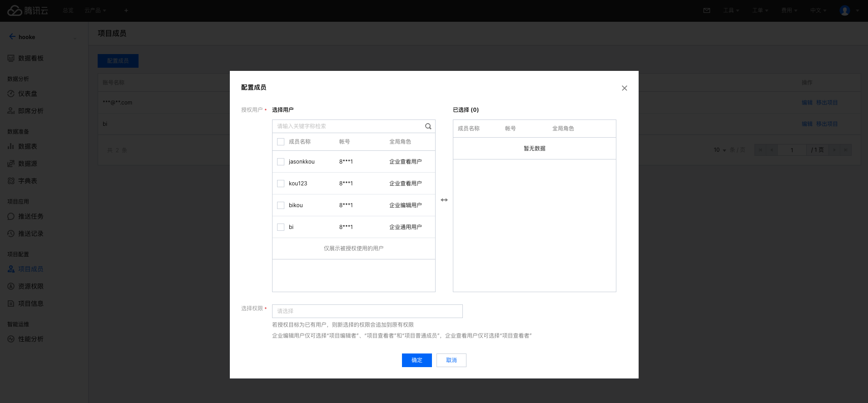
Task: Open the mail messages icon
Action: 707,10
